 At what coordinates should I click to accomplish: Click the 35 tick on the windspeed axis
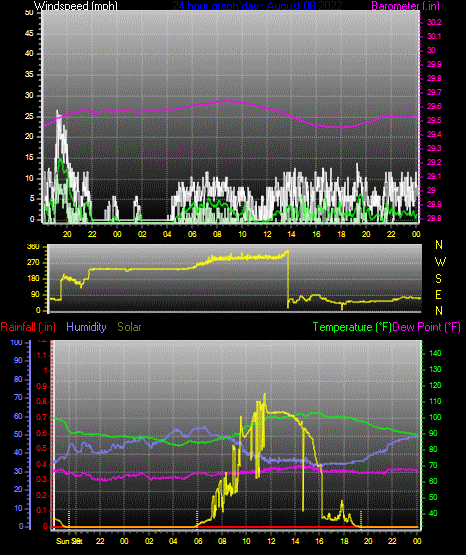tap(29, 75)
